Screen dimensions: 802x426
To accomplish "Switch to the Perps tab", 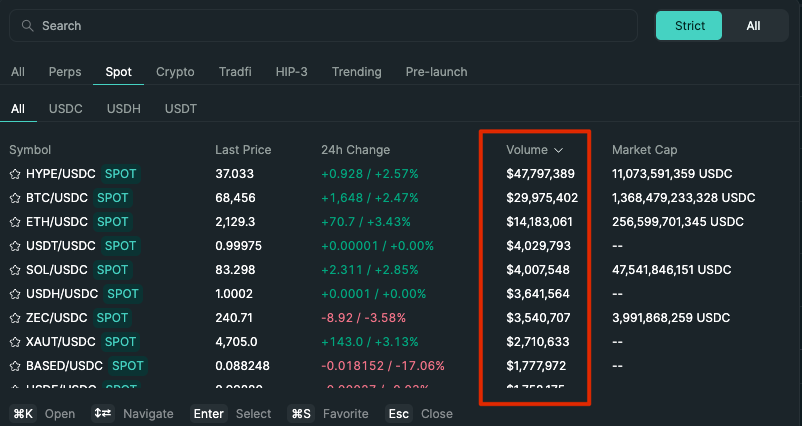I will point(65,72).
